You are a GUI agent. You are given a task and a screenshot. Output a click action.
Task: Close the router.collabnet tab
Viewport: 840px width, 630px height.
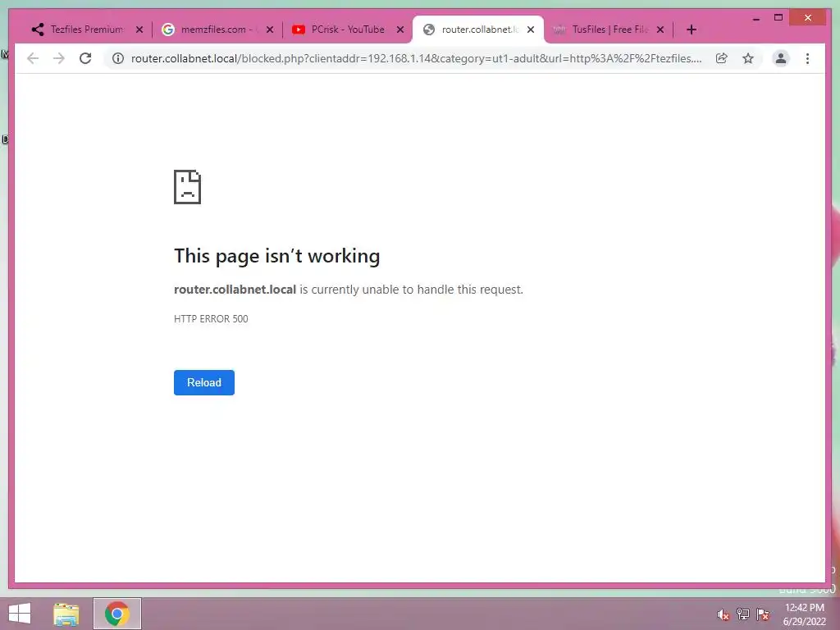pos(531,30)
